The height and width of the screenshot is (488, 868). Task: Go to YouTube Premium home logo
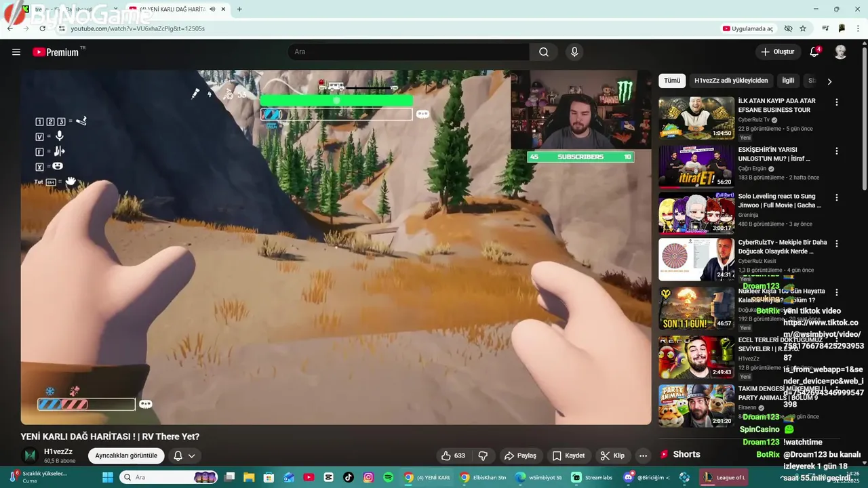click(x=56, y=52)
